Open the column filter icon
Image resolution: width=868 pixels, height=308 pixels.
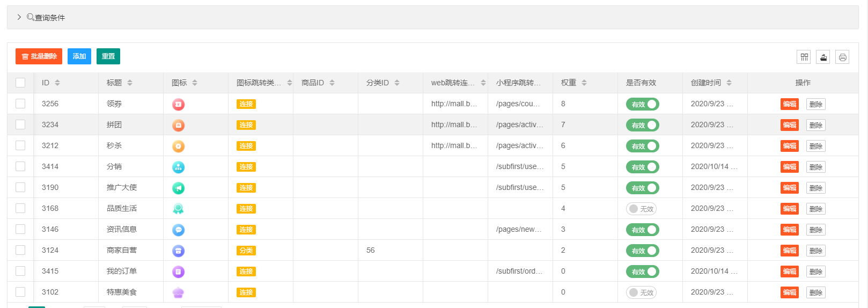tap(804, 57)
